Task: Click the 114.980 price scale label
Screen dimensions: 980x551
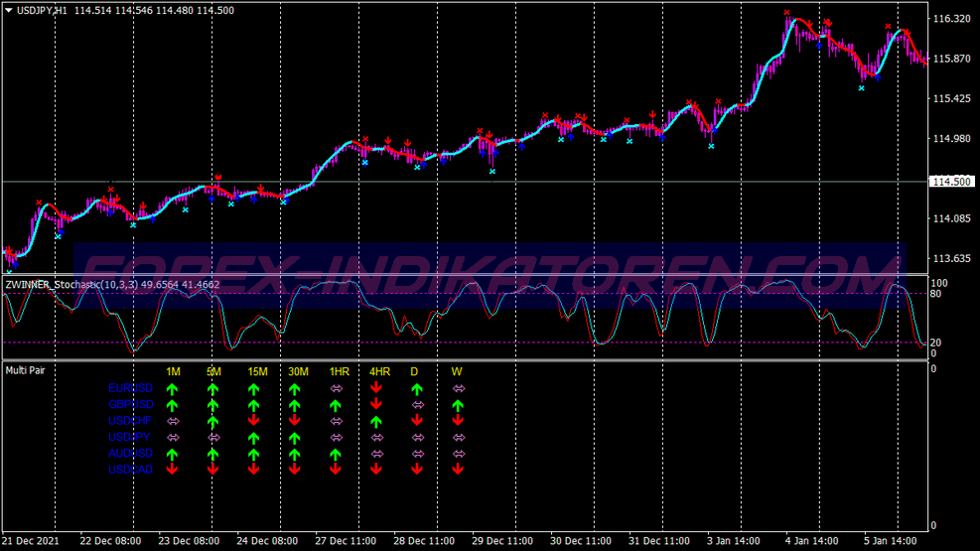Action: point(952,139)
